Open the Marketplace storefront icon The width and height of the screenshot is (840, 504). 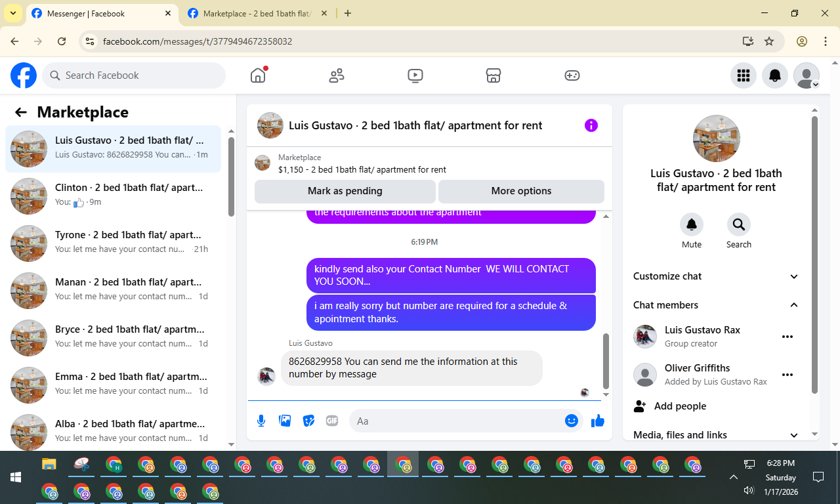[493, 75]
